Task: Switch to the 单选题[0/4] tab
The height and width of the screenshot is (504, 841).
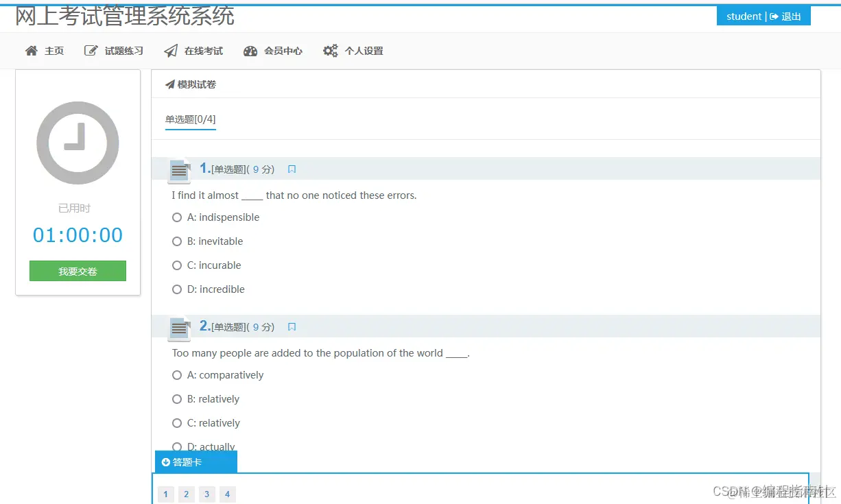Action: pyautogui.click(x=191, y=119)
